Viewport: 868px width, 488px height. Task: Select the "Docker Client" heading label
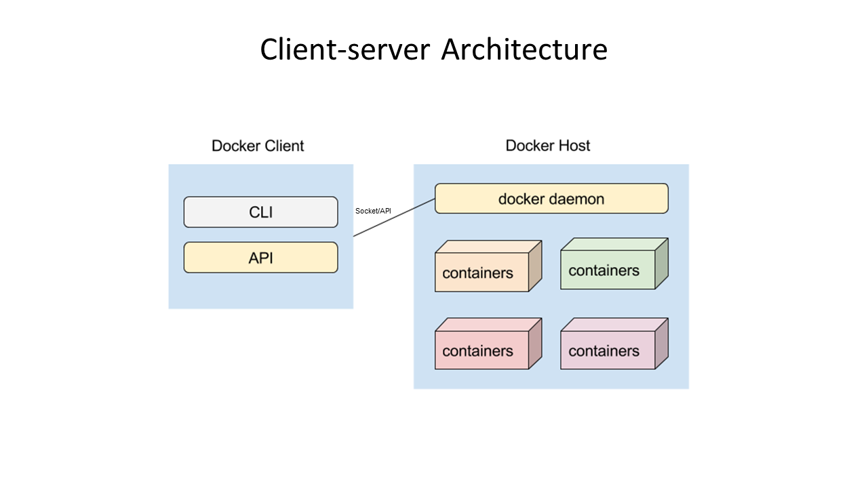click(258, 146)
